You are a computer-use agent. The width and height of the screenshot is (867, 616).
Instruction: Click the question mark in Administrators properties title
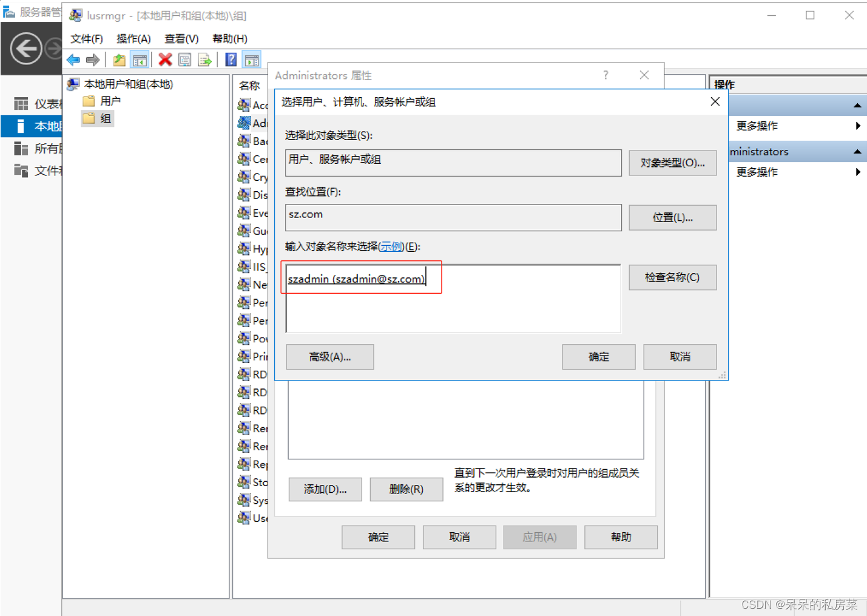(x=606, y=75)
